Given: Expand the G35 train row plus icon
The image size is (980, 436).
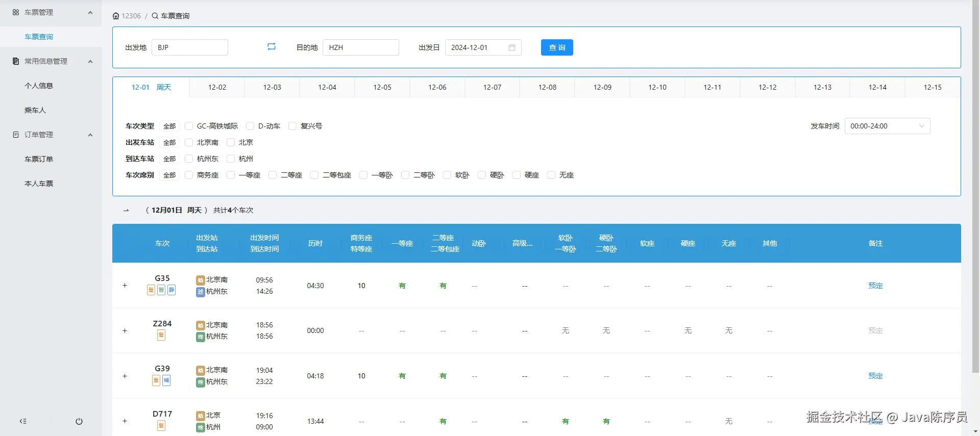Looking at the screenshot, I should [x=125, y=286].
